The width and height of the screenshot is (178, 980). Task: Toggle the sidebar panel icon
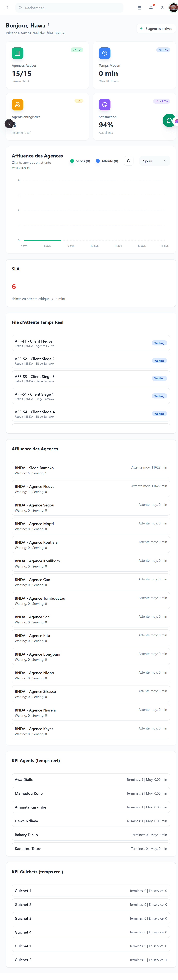tap(6, 8)
